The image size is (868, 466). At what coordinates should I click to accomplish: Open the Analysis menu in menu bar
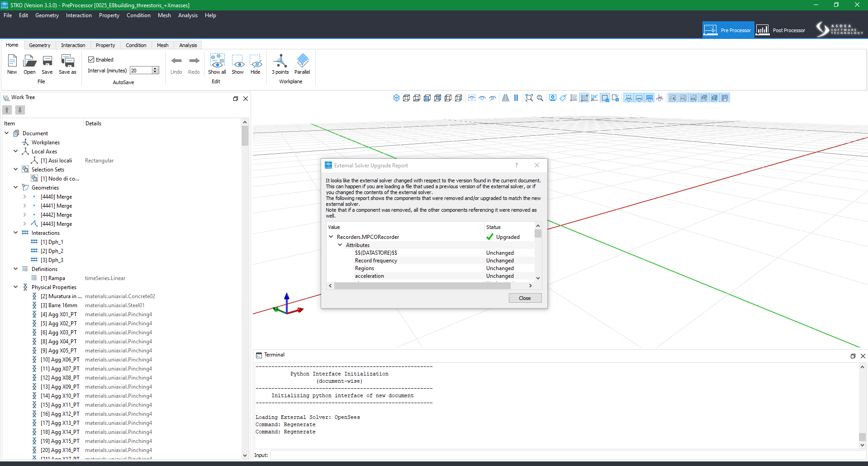[188, 15]
